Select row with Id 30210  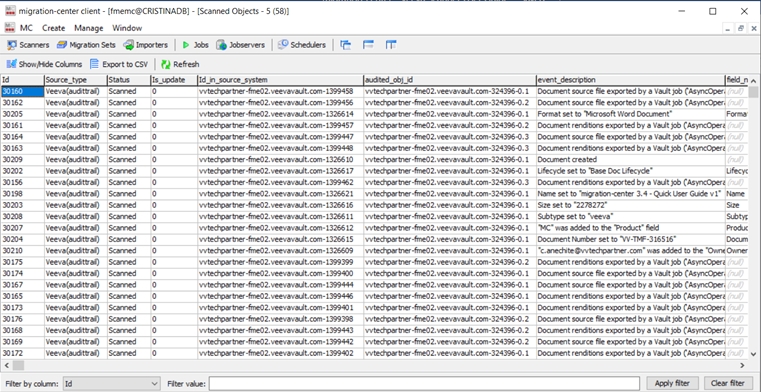coord(22,251)
